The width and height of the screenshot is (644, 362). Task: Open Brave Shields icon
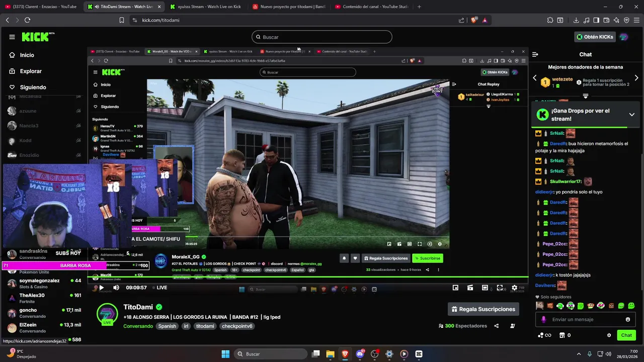[x=474, y=20]
